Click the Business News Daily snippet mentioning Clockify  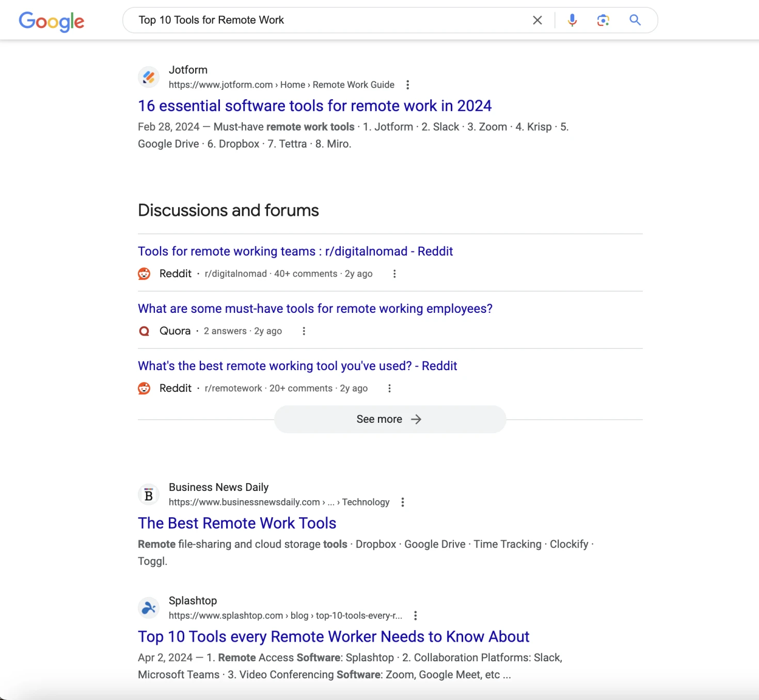(366, 552)
